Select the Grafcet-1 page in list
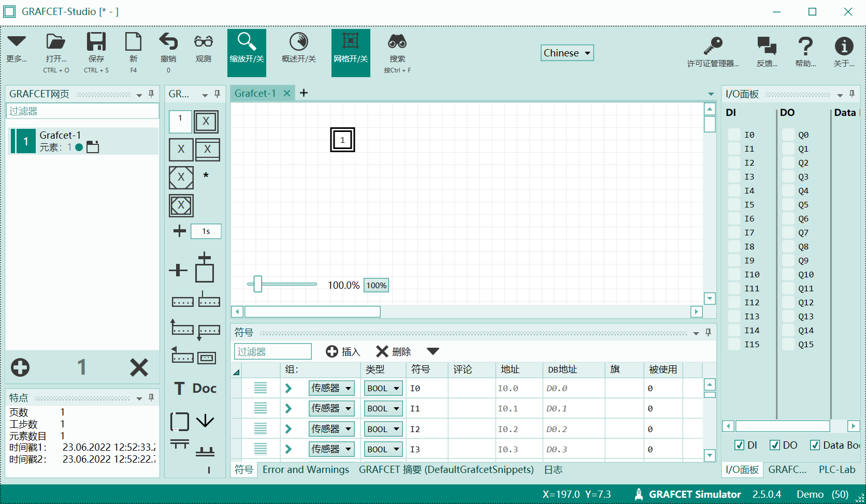This screenshot has width=866, height=504. click(83, 141)
